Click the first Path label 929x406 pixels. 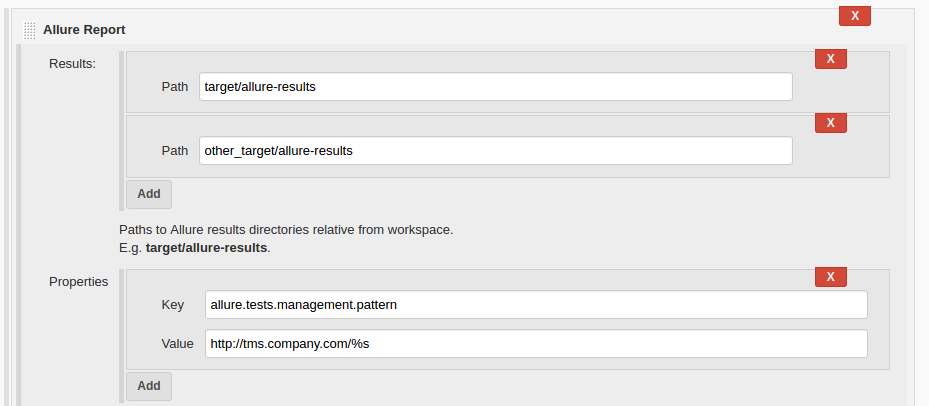coord(175,87)
